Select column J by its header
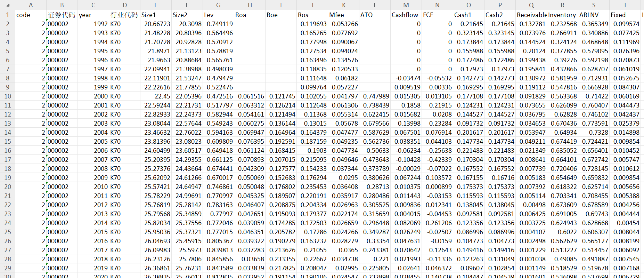 [312, 5]
